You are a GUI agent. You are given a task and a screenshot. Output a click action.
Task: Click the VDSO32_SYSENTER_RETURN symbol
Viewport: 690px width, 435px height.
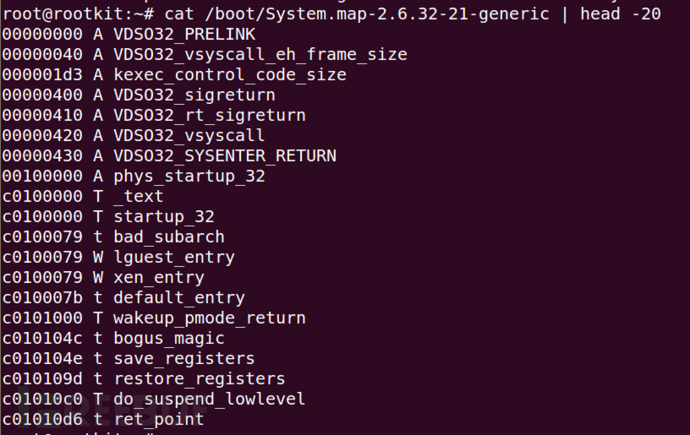pyautogui.click(x=224, y=156)
